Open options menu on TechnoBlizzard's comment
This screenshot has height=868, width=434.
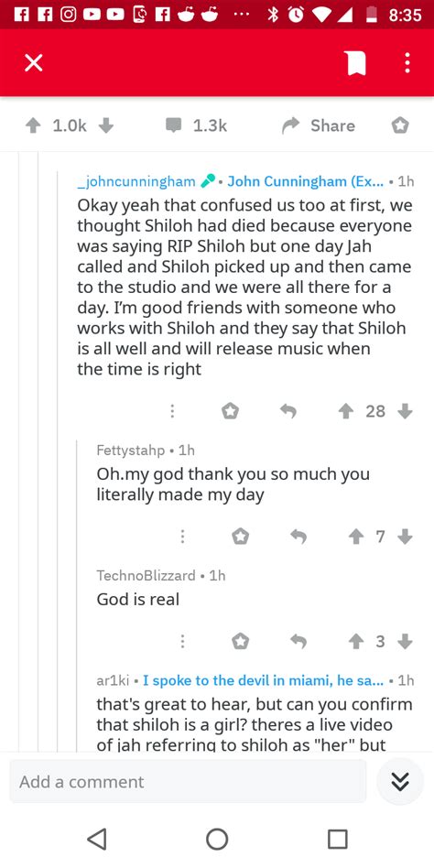point(182,641)
